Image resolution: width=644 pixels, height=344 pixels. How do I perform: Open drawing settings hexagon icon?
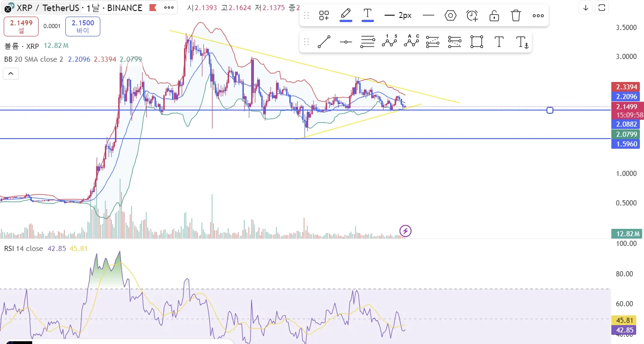point(450,16)
